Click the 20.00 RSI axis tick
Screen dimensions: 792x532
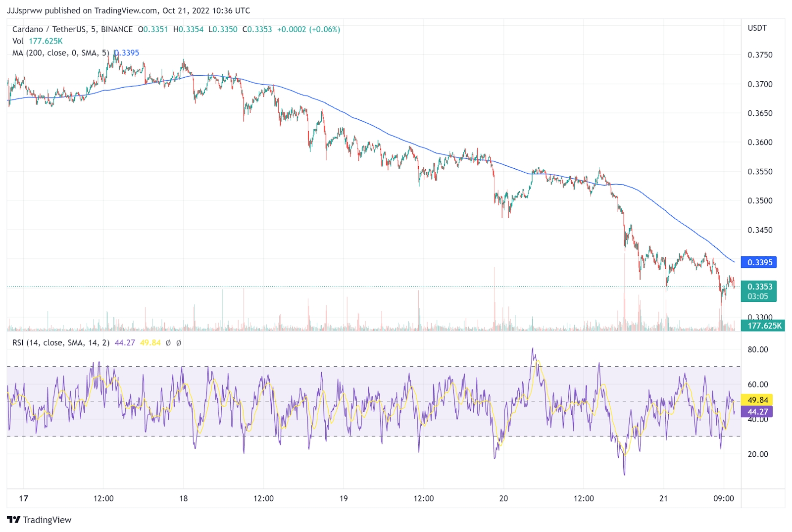tap(758, 454)
